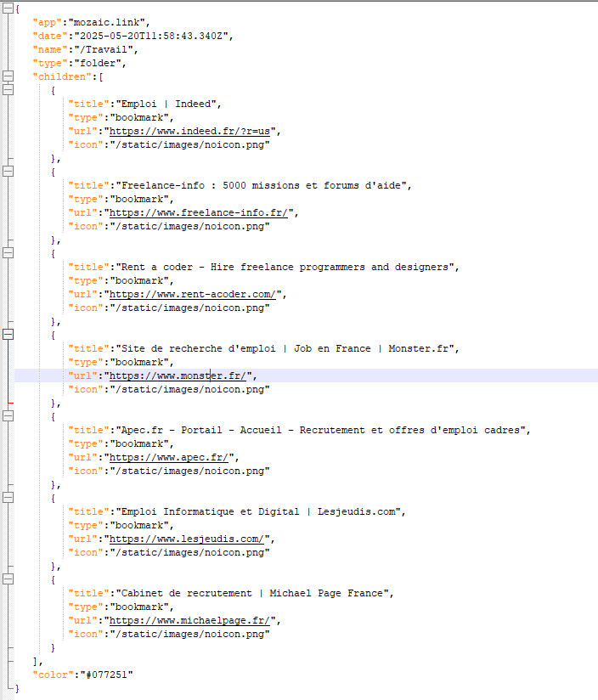Image resolution: width=598 pixels, height=700 pixels.
Task: Open the www.monster.fr URL link
Action: pyautogui.click(x=178, y=375)
